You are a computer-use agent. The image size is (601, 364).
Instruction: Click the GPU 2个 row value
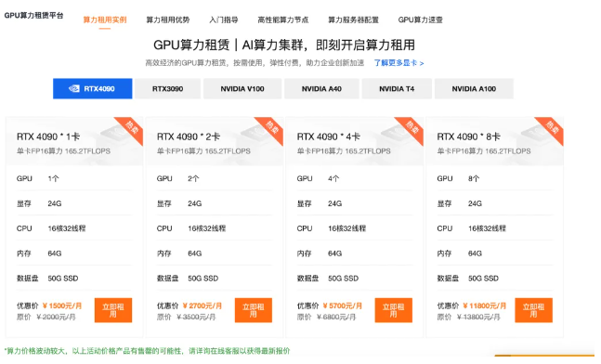click(193, 178)
